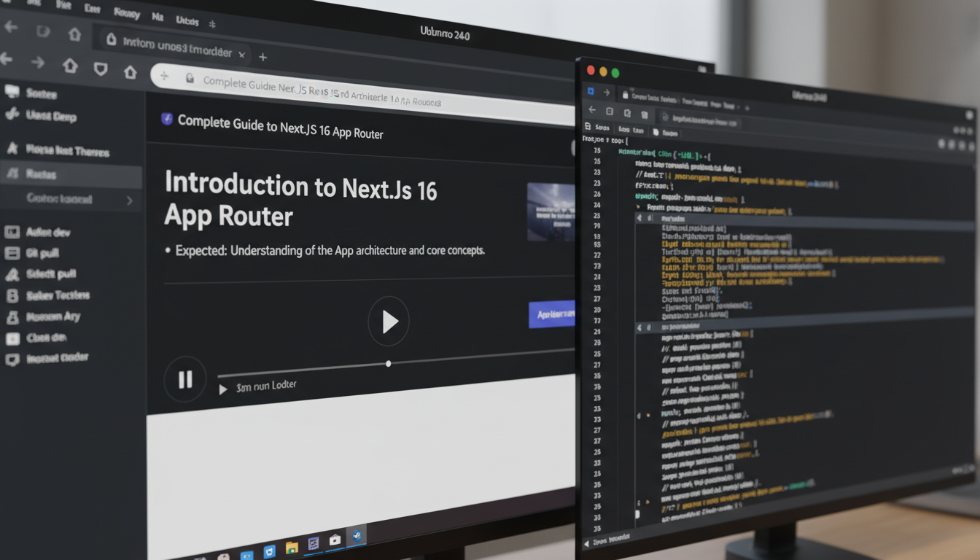Expand the chevron on the highlighted sidebar sub-row
This screenshot has height=560, width=980.
(x=130, y=200)
